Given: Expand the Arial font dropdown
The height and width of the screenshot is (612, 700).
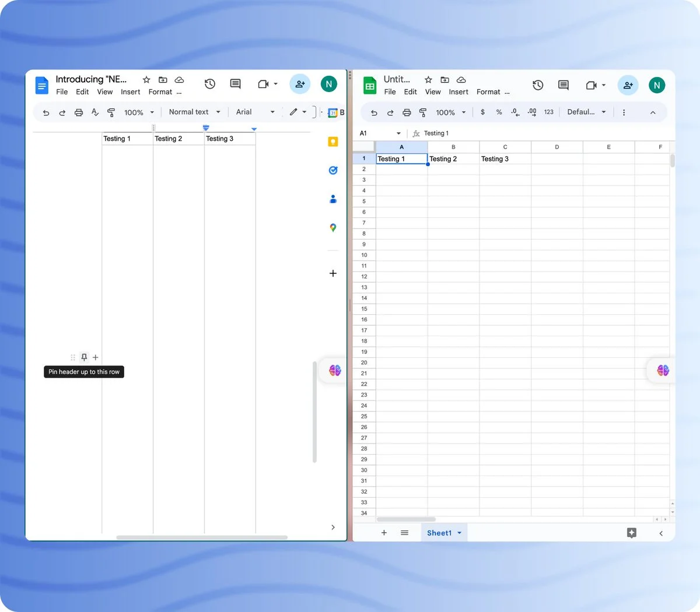Looking at the screenshot, I should (x=255, y=112).
